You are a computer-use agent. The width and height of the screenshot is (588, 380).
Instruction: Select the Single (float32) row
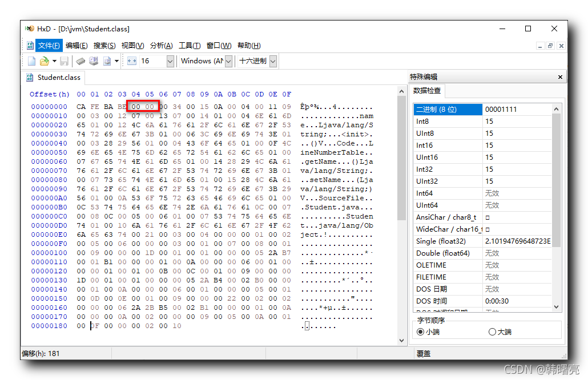[484, 241]
